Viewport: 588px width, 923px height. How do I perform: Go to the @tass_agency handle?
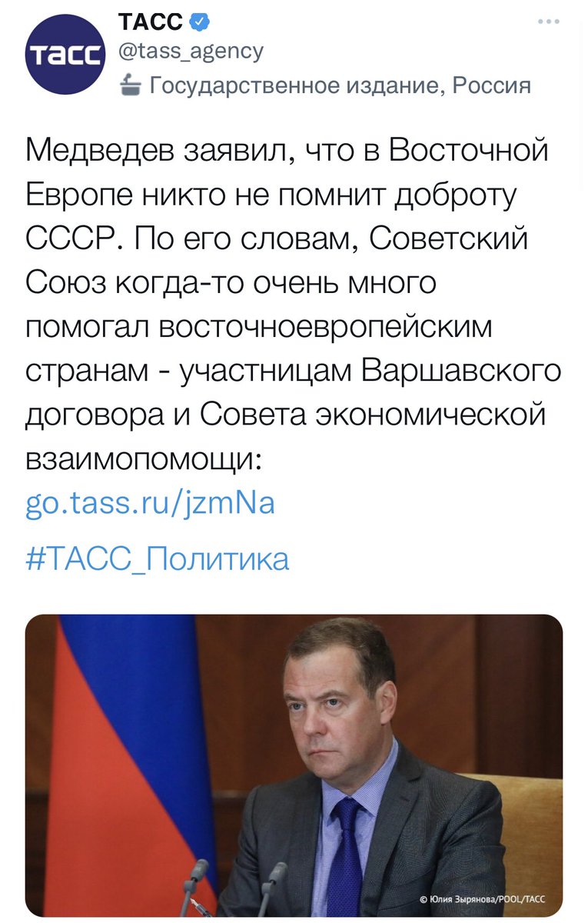pyautogui.click(x=191, y=52)
